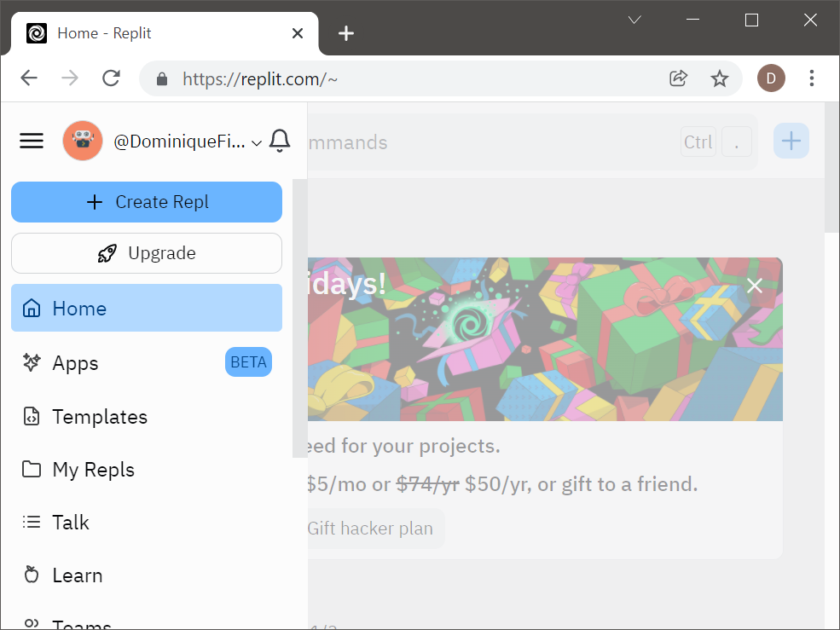Open Apps in the sidebar
This screenshot has width=840, height=630.
(x=147, y=362)
